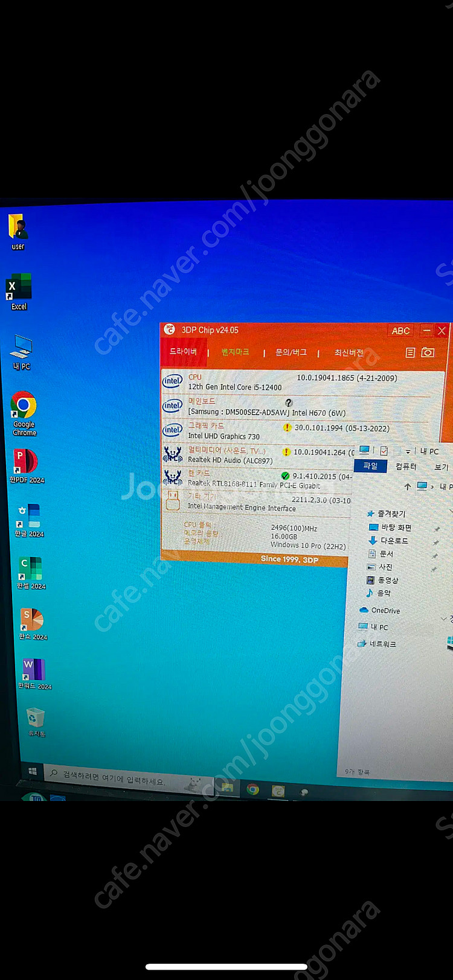The width and height of the screenshot is (453, 980).
Task: Select 동영상 in Explorer sidebar
Action: coord(382,580)
